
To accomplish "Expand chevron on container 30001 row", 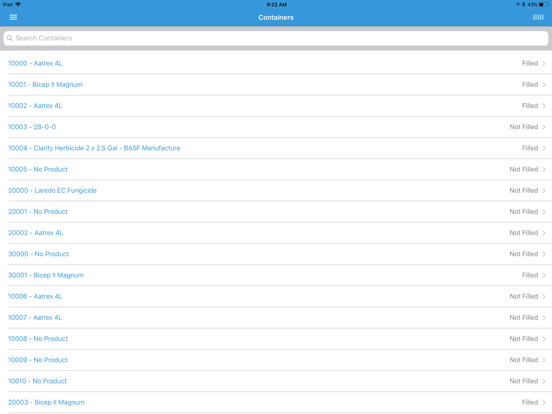I will pos(544,275).
